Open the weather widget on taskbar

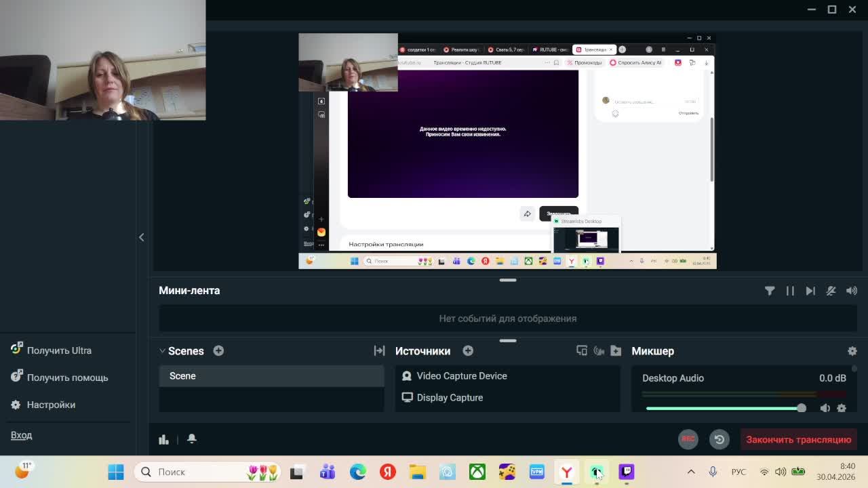[23, 470]
